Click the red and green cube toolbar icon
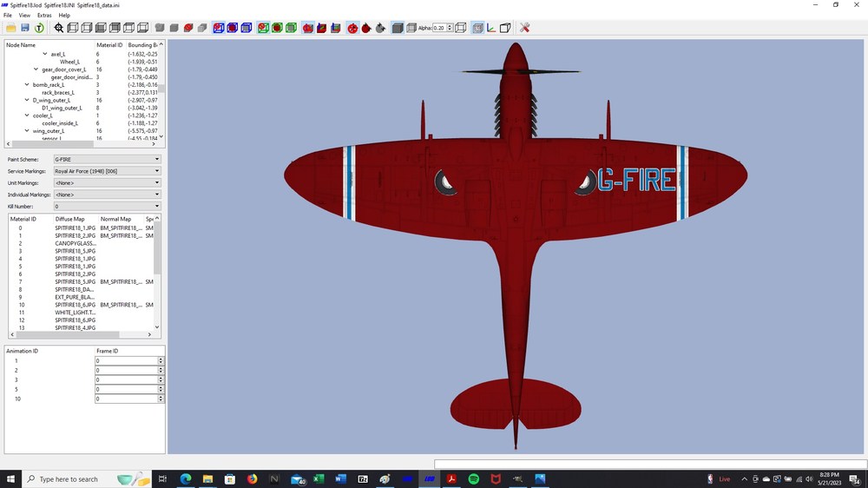 (322, 28)
